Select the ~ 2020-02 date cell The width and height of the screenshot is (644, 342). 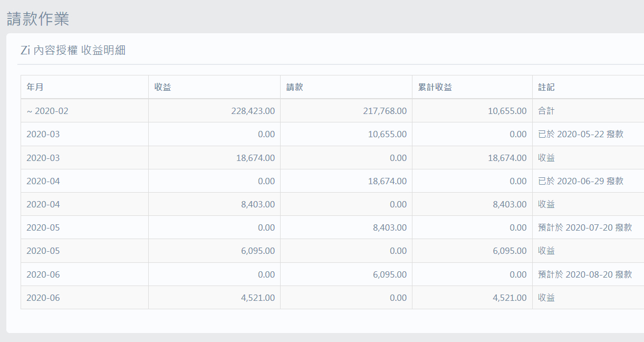(x=47, y=111)
